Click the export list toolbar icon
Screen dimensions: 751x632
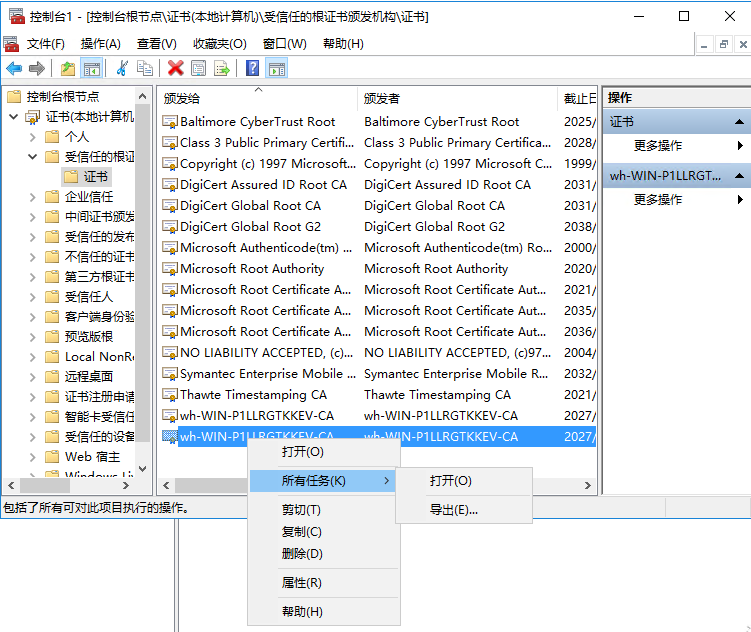tap(222, 68)
